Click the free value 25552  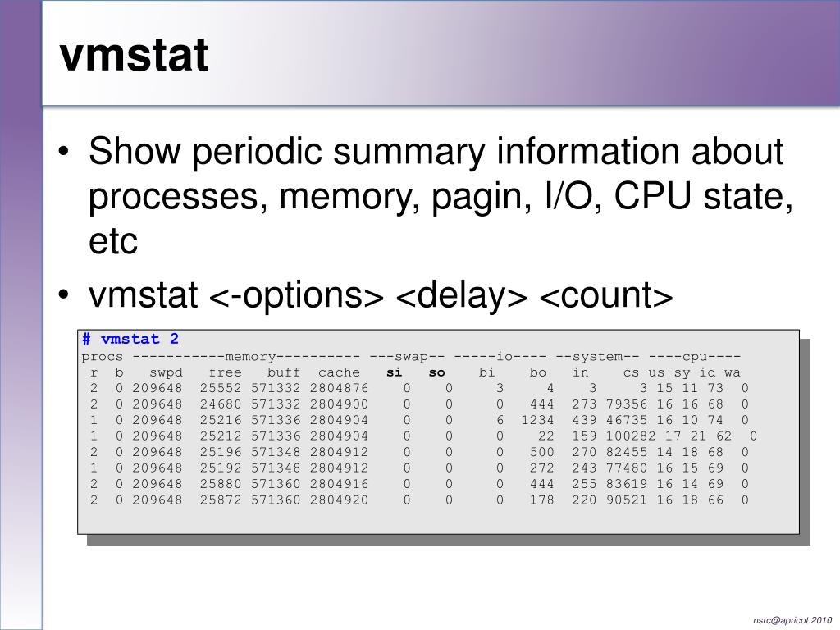(x=221, y=388)
